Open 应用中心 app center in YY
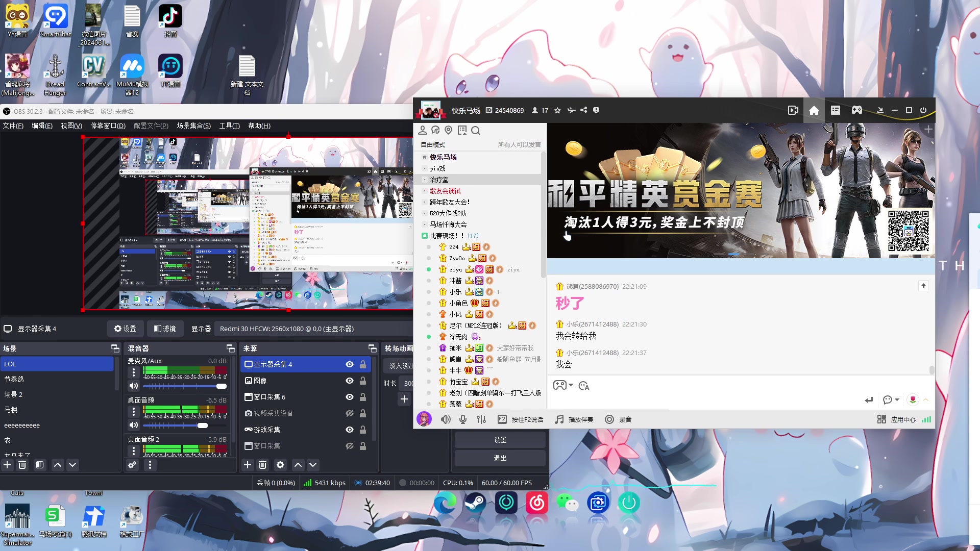Screen dimensions: 980x551 click(x=896, y=419)
